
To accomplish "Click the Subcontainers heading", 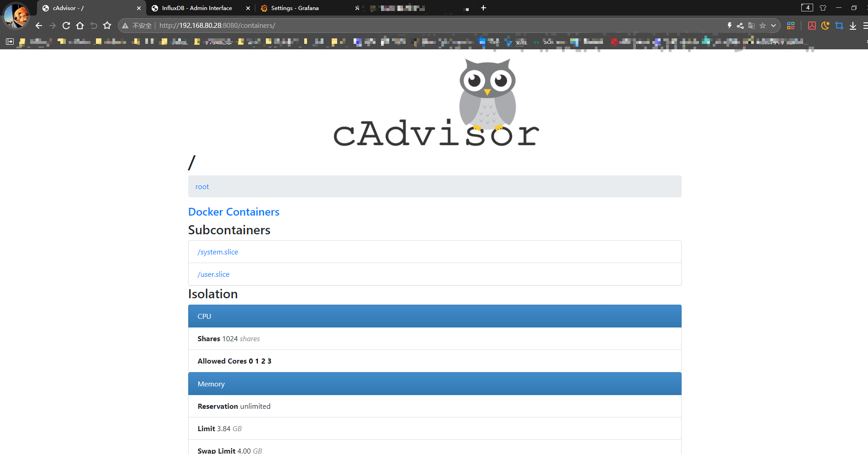I will (x=229, y=230).
